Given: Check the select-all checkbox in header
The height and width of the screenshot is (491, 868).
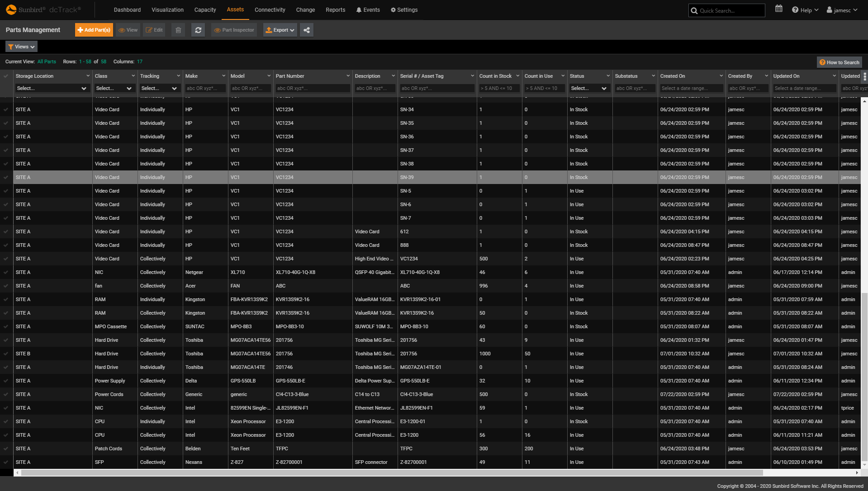Looking at the screenshot, I should [6, 76].
